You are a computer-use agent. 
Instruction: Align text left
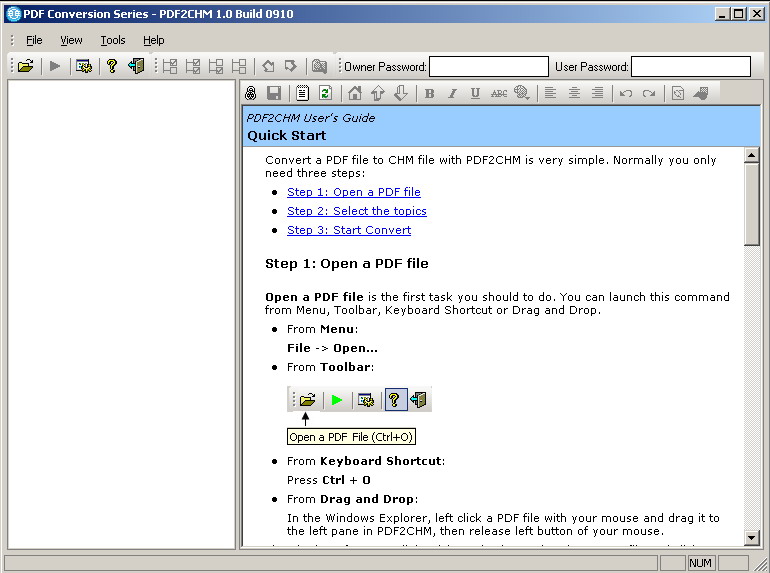[550, 93]
